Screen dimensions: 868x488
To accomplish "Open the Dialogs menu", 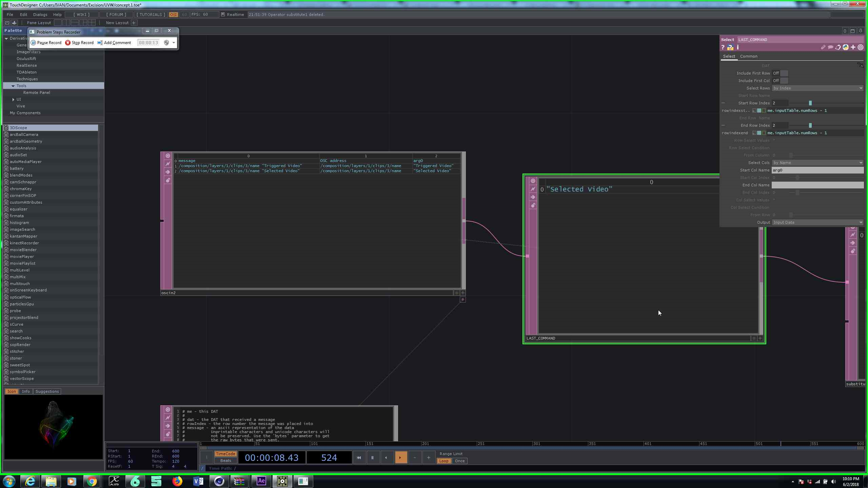I will tap(40, 15).
